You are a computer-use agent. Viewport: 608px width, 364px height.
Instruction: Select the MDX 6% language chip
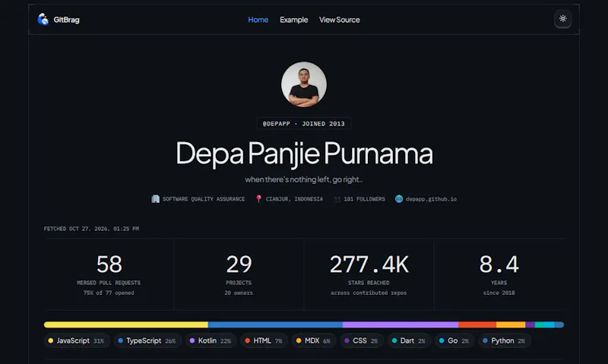click(x=314, y=340)
